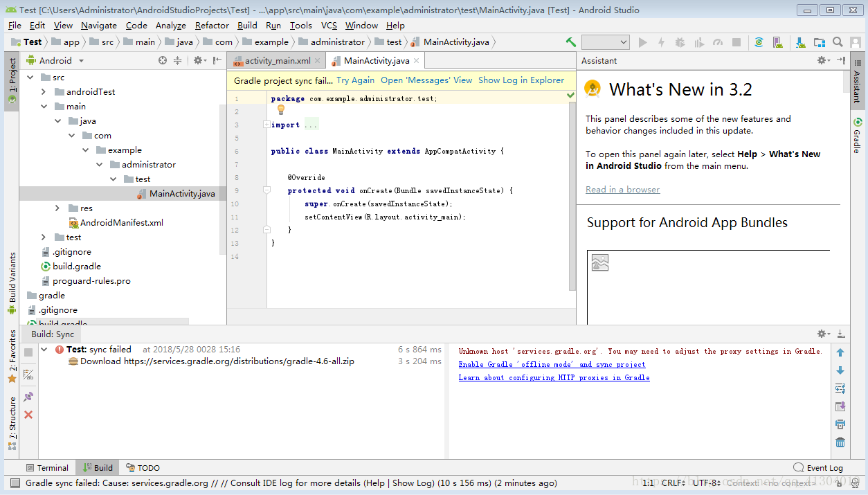The width and height of the screenshot is (868, 495).
Task: Open the Terminal tool window tab
Action: pyautogui.click(x=46, y=467)
